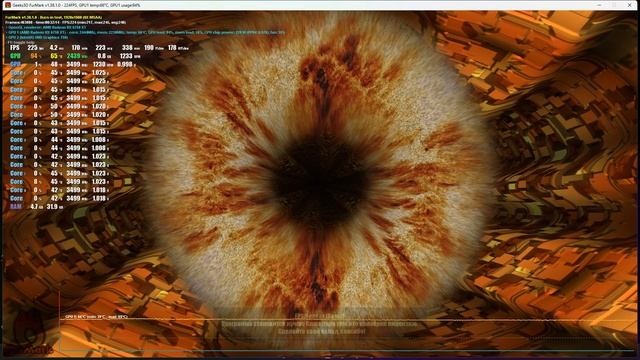Click the FPS label in the overlay

14,48
